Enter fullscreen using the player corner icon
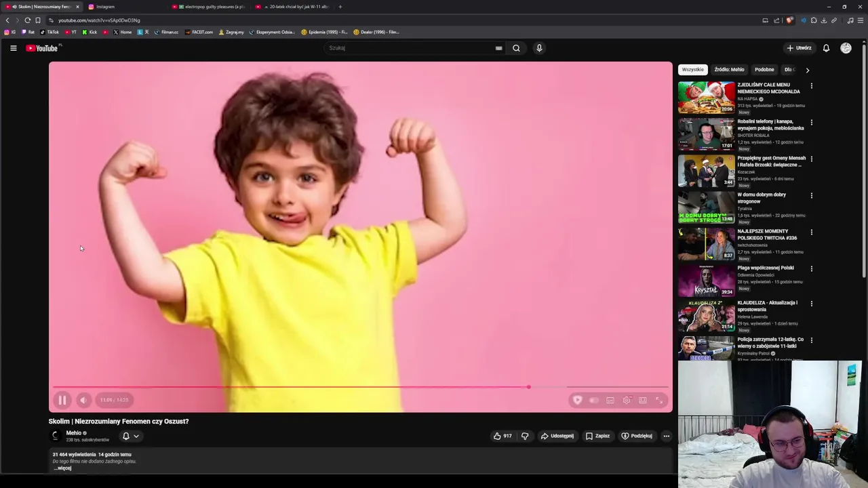 (659, 401)
